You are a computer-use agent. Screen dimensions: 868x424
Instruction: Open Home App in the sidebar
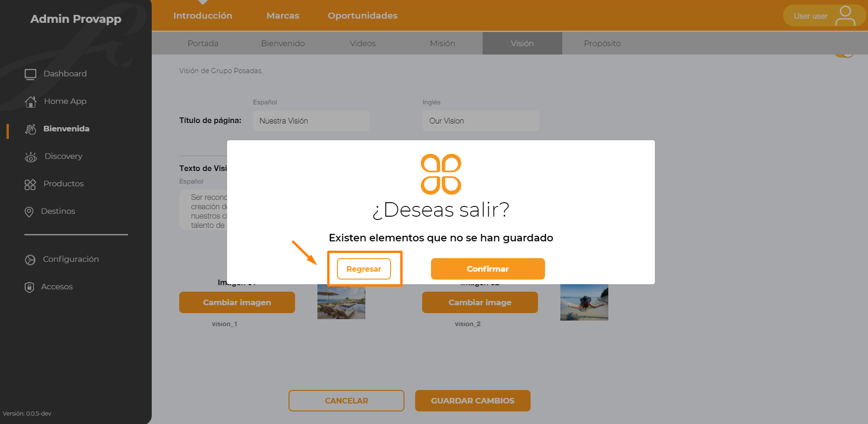pyautogui.click(x=65, y=101)
